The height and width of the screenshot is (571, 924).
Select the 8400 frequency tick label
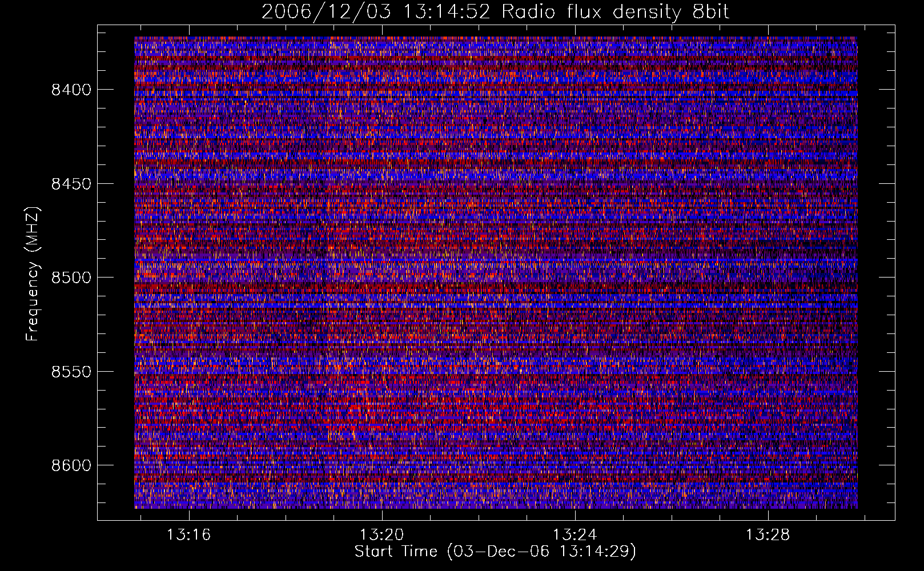(x=71, y=90)
